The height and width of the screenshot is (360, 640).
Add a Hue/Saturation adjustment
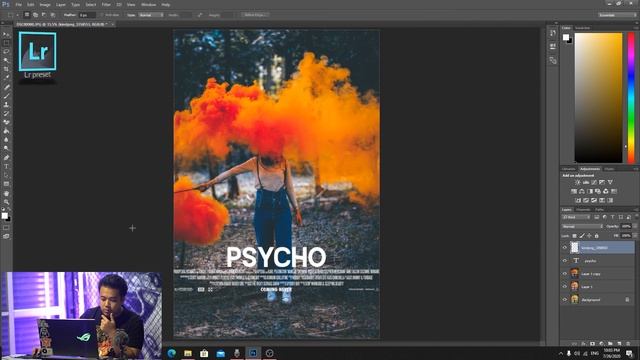click(x=574, y=191)
